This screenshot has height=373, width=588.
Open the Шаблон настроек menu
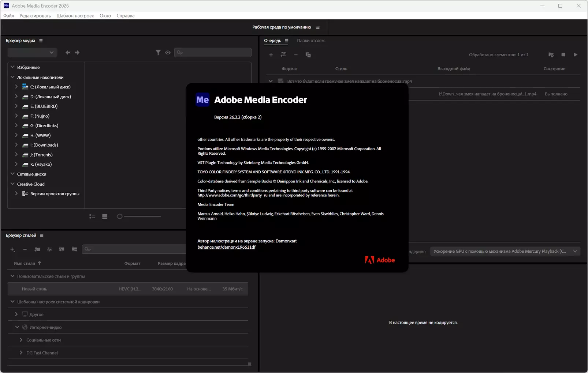(75, 16)
